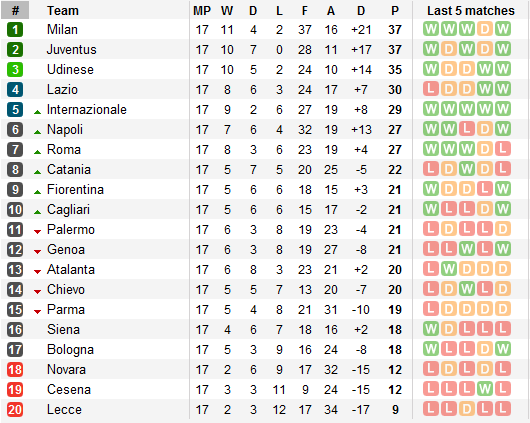Click the green up arrow beside Cagliari
This screenshot has height=423, width=530.
pyautogui.click(x=38, y=212)
